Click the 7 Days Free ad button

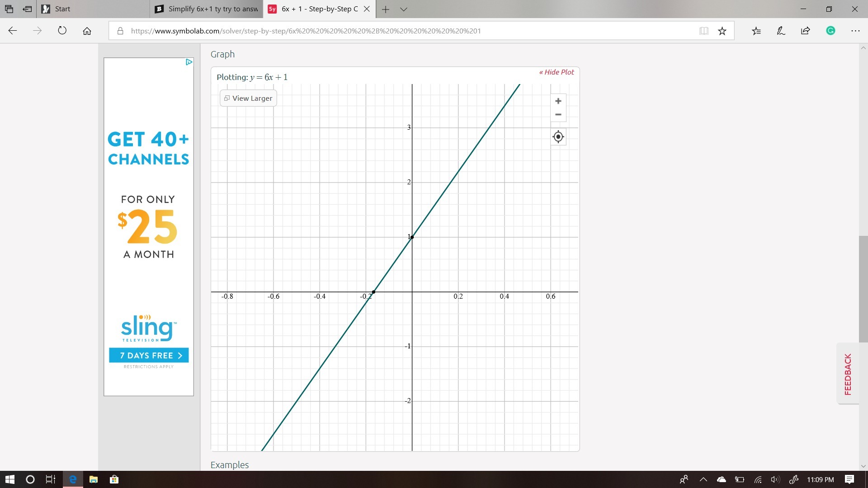pyautogui.click(x=149, y=355)
